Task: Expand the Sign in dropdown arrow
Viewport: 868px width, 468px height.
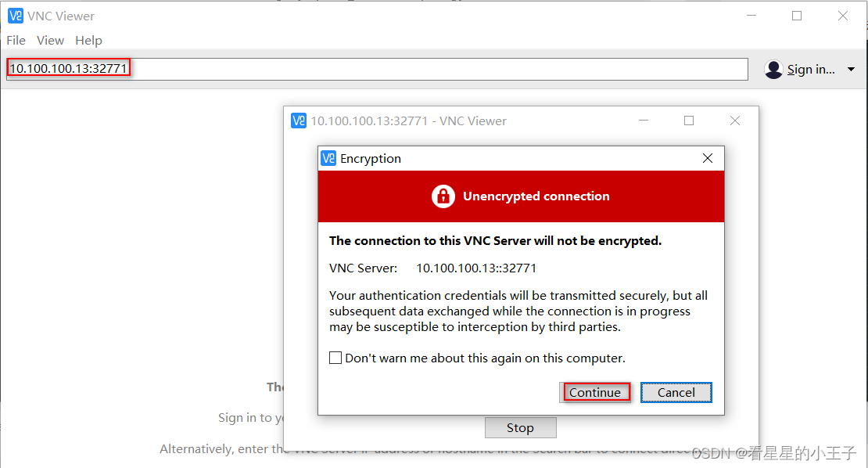Action: 852,69
